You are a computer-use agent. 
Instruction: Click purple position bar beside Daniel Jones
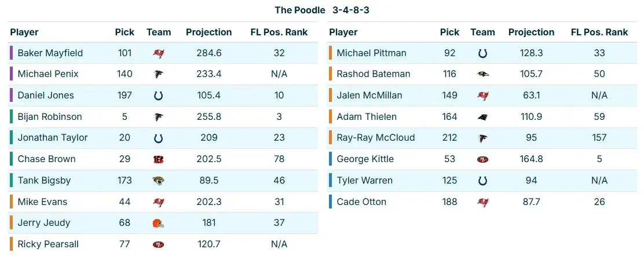tap(11, 96)
